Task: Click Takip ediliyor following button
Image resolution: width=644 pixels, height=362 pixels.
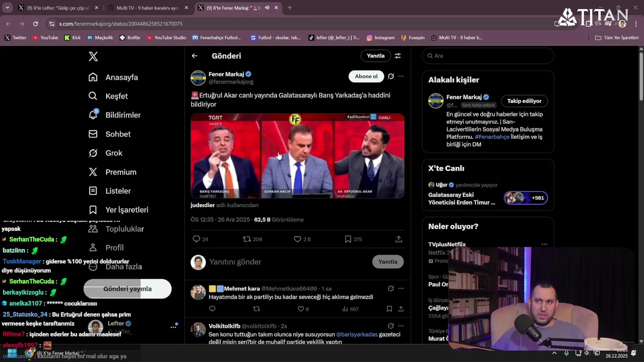Action: (x=524, y=101)
